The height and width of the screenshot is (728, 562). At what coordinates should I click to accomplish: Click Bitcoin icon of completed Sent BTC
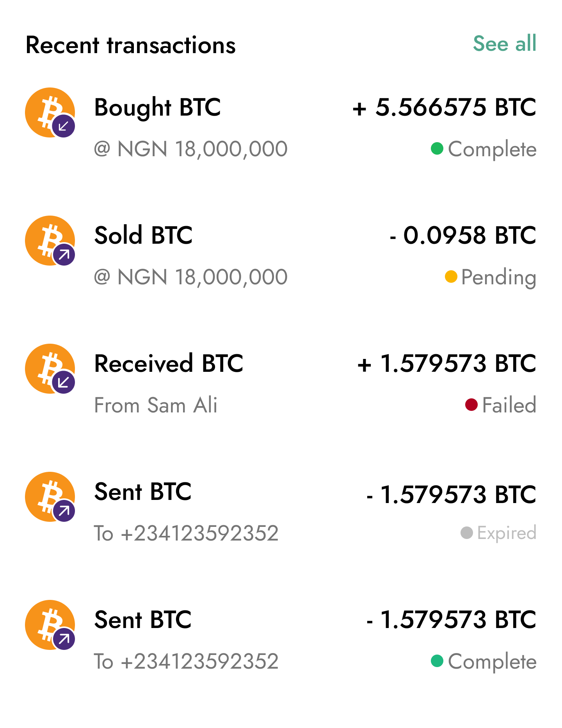tap(50, 625)
